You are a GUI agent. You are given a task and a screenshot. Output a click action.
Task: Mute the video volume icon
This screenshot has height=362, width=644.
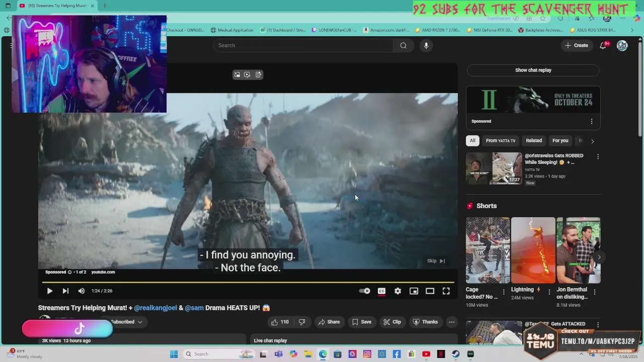coord(82,291)
